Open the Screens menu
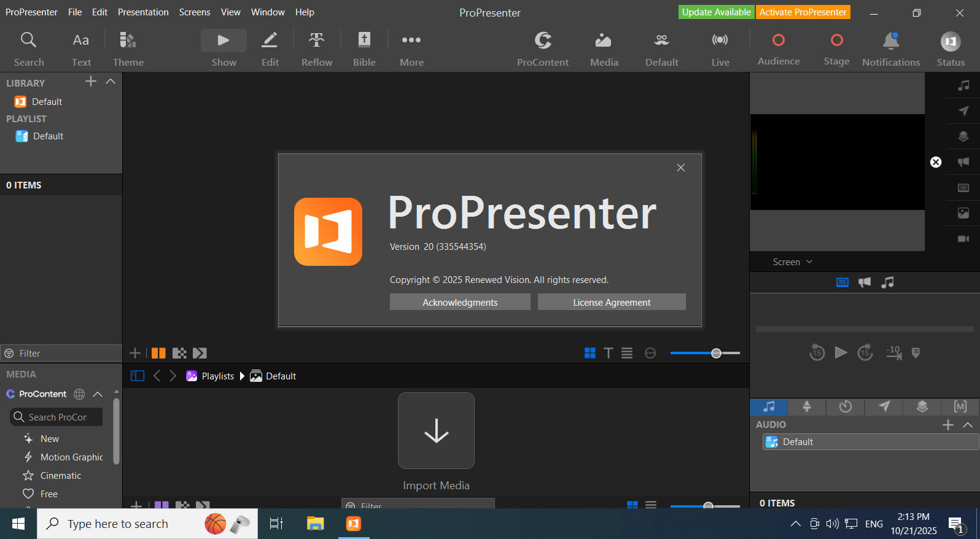The height and width of the screenshot is (539, 980). [195, 12]
